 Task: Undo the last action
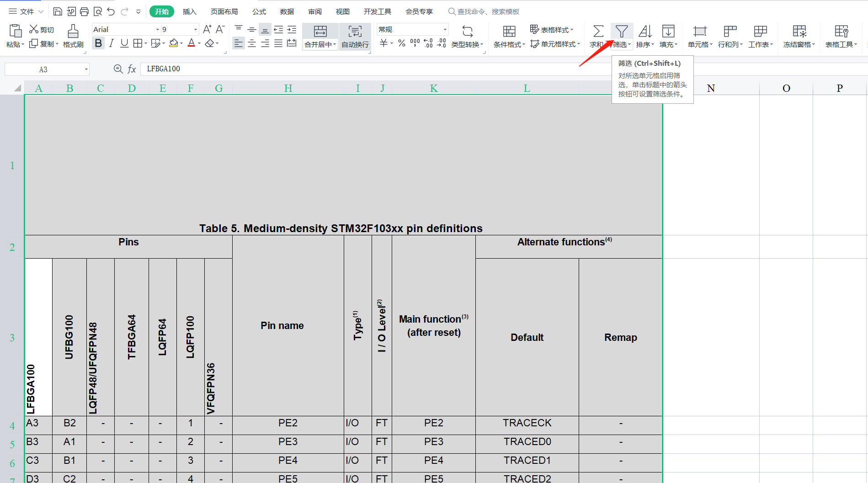pos(111,11)
